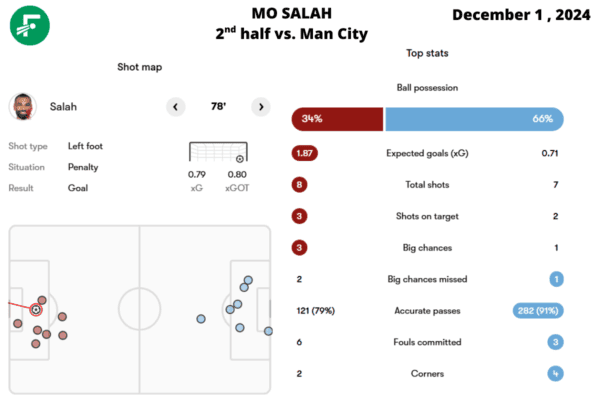Click the blue 282 (91%) accurate passes badge

[538, 311]
